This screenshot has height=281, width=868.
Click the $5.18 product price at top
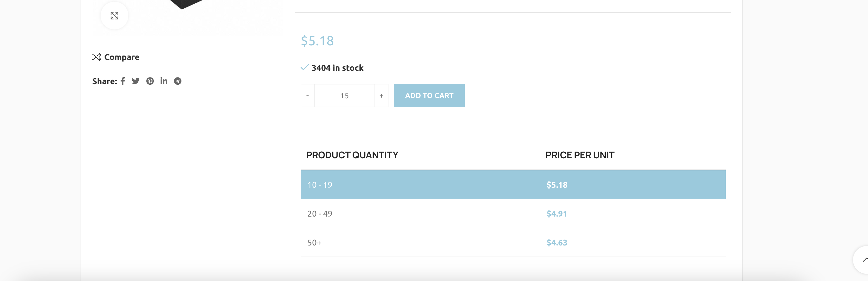click(x=317, y=41)
